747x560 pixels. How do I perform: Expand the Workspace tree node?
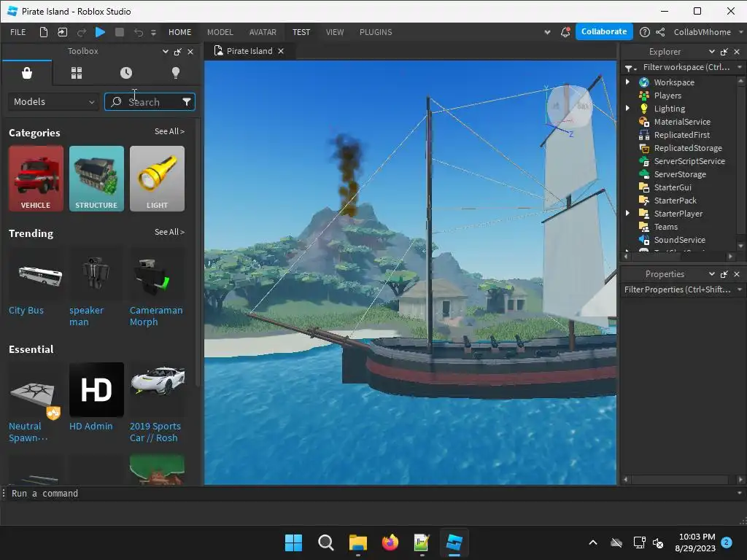[x=627, y=82]
